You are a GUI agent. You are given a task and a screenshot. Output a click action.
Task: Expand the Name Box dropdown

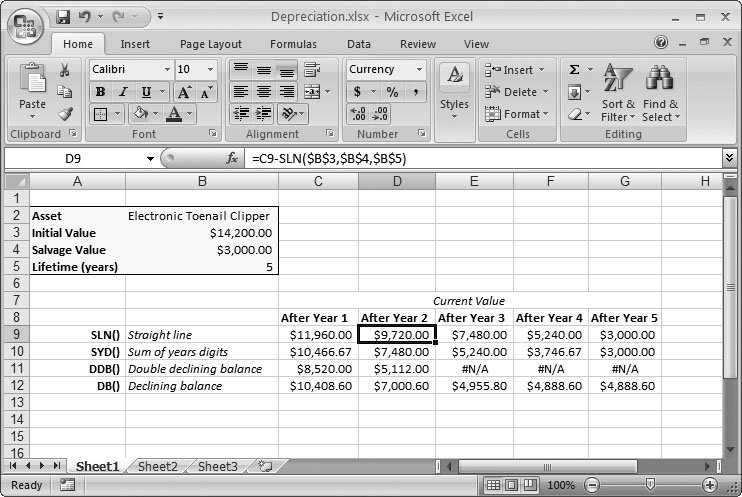click(x=151, y=158)
